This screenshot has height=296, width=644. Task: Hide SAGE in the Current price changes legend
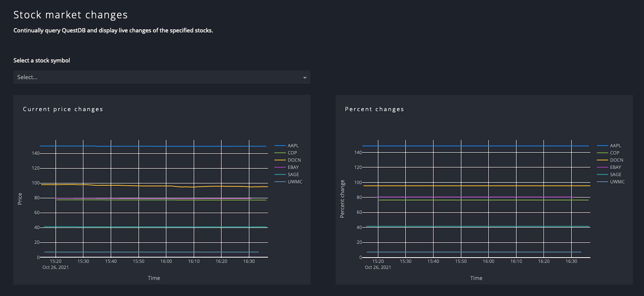pyautogui.click(x=293, y=174)
